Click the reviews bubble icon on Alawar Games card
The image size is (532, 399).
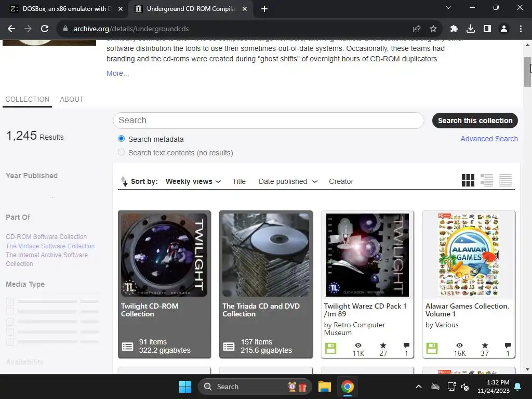pos(508,345)
